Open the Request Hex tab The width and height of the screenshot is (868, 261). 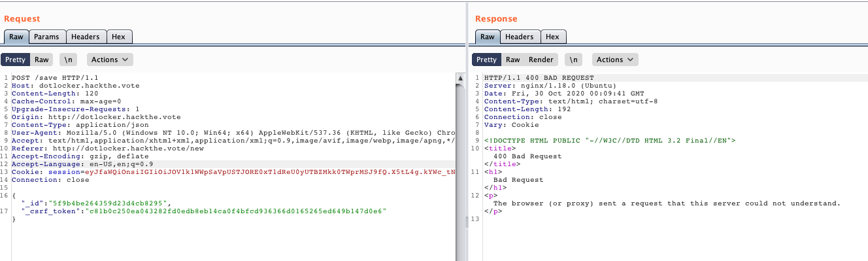point(119,37)
